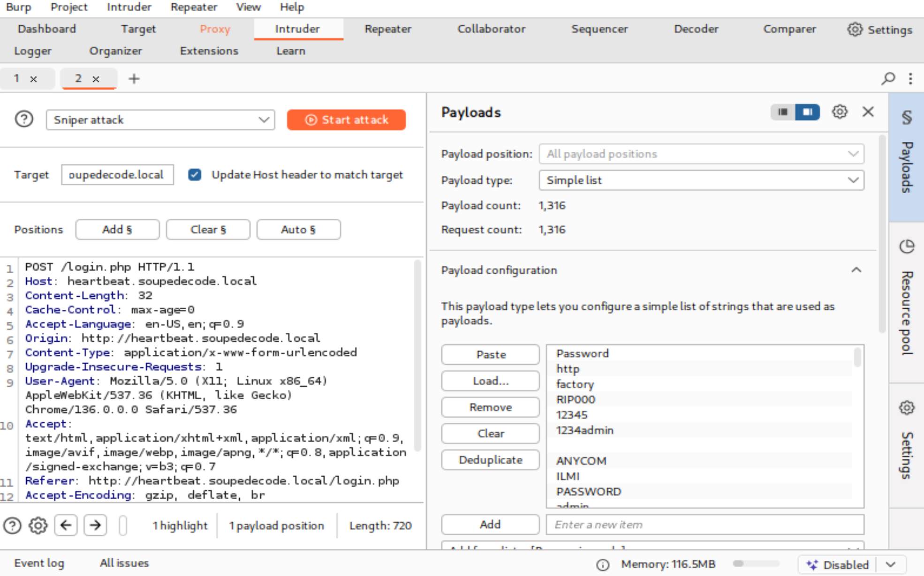This screenshot has width=924, height=576.
Task: Switch to the Sequencer tab
Action: click(599, 29)
